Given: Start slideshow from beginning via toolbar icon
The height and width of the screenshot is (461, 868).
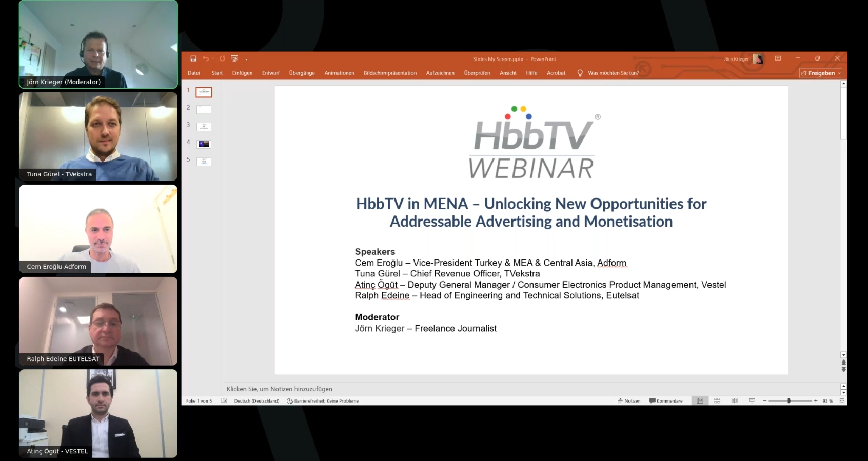Looking at the screenshot, I should click(x=234, y=59).
